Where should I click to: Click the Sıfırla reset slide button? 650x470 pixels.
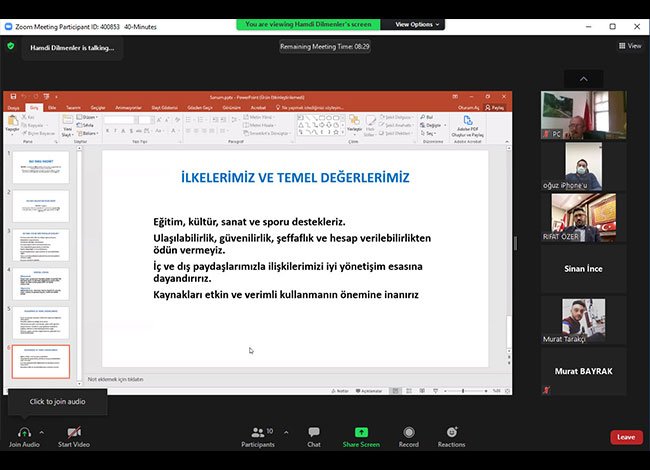coord(85,125)
